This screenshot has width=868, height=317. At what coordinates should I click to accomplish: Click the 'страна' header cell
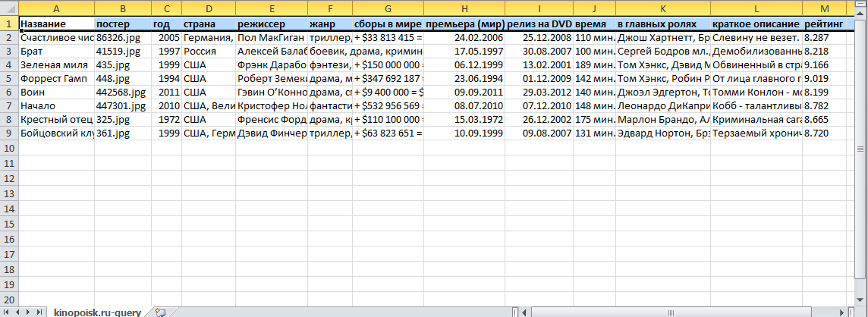pos(208,24)
